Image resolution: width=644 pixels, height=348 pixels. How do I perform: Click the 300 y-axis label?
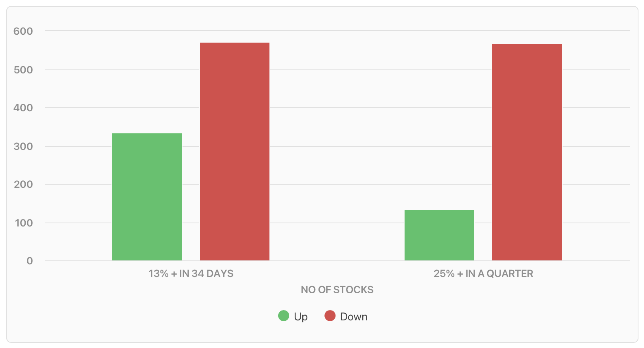23,146
